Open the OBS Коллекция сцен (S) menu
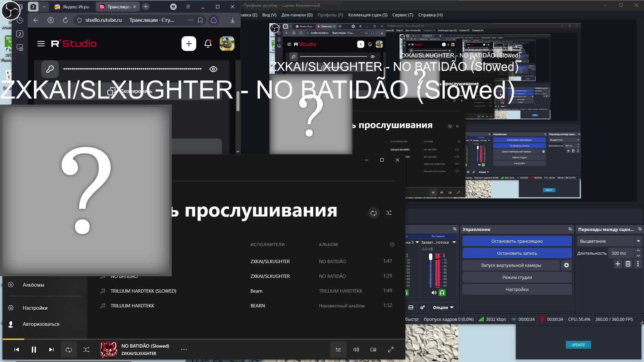Viewport: 644px width, 362px height. point(368,15)
